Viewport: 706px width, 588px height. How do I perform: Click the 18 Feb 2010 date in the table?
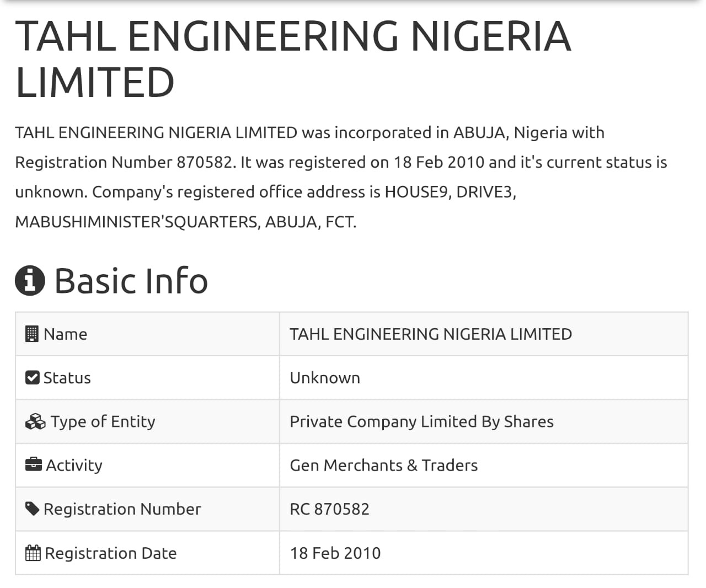(335, 553)
